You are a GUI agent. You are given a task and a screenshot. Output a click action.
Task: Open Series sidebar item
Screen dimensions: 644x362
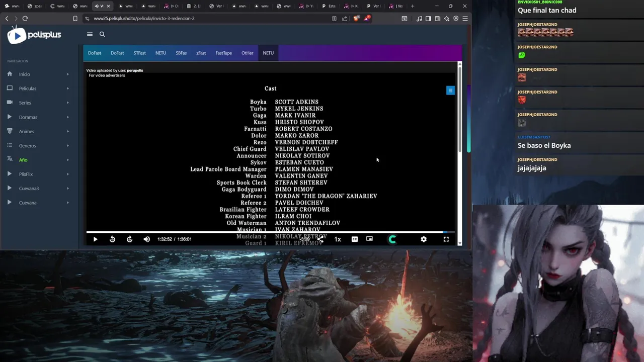pyautogui.click(x=25, y=103)
